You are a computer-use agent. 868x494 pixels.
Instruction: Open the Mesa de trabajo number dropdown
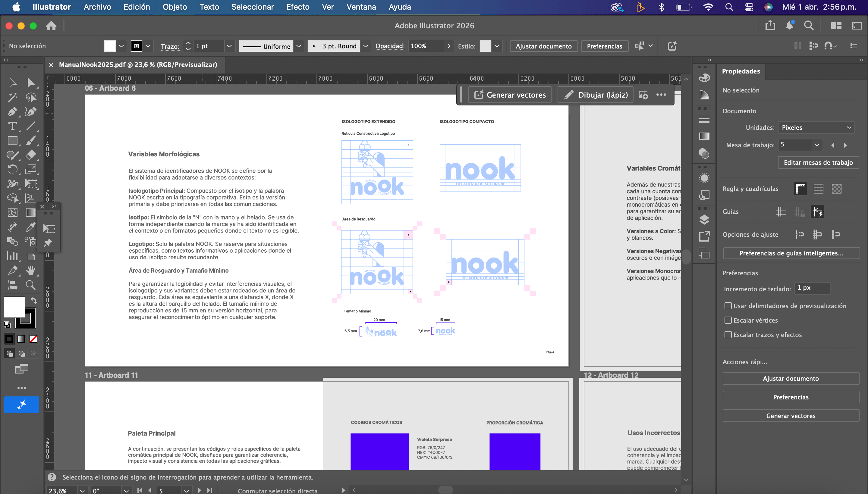pos(816,145)
